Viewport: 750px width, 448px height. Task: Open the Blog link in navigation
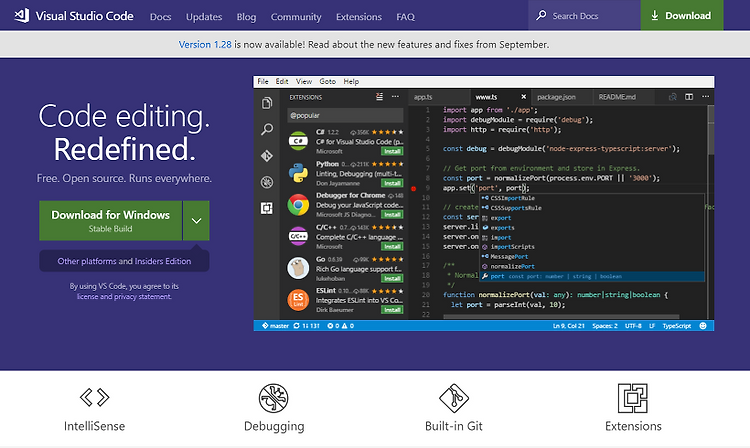tap(246, 17)
